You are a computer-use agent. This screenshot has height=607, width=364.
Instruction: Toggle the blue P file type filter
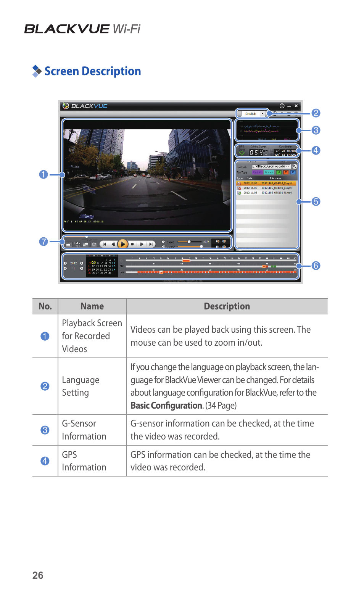(x=293, y=172)
